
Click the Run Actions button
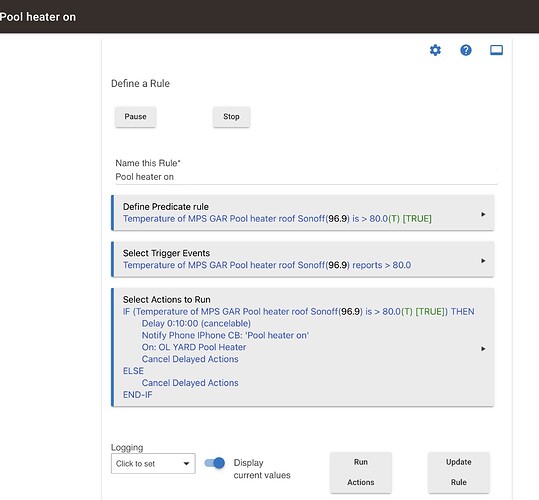click(x=361, y=473)
